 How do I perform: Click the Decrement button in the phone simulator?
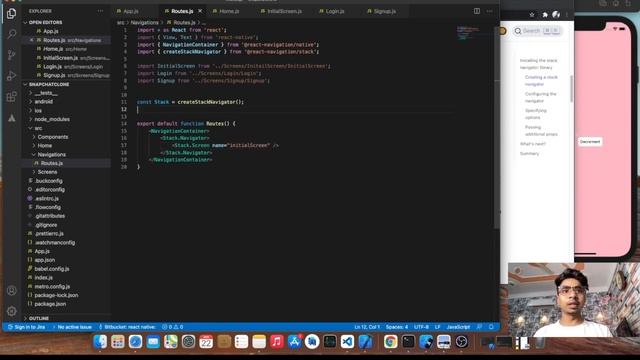click(x=590, y=142)
